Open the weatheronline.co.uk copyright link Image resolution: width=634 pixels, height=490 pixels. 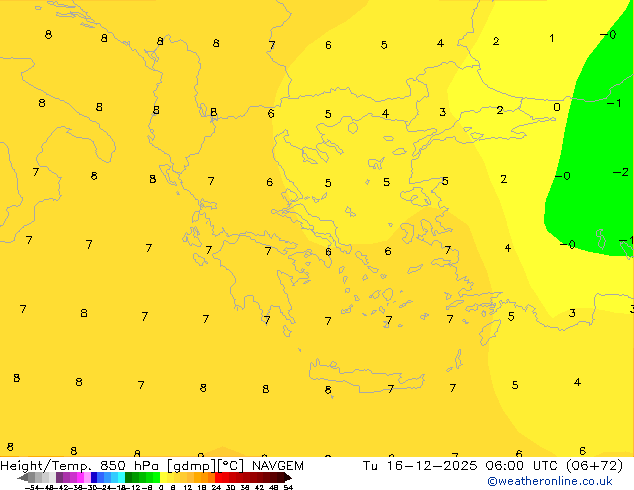(550, 481)
